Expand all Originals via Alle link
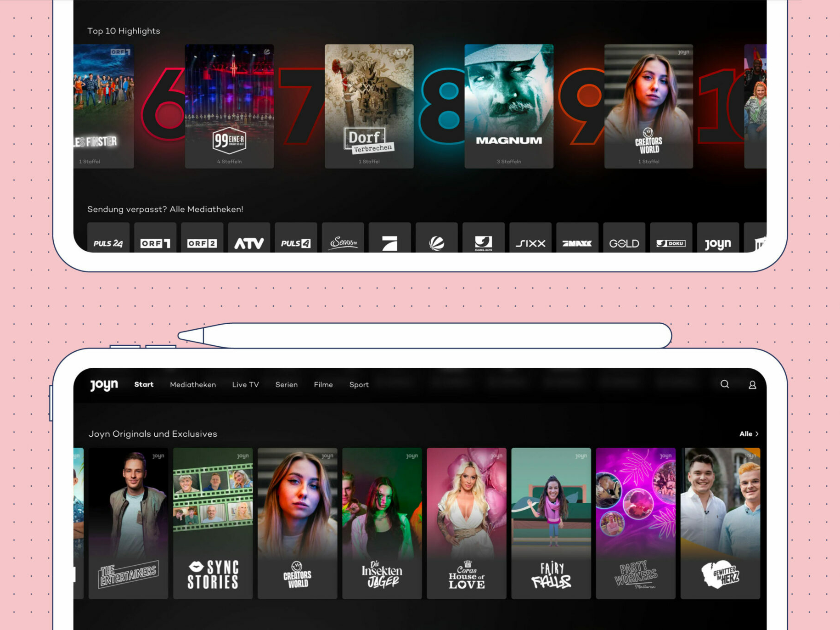This screenshot has height=630, width=840. tap(749, 434)
